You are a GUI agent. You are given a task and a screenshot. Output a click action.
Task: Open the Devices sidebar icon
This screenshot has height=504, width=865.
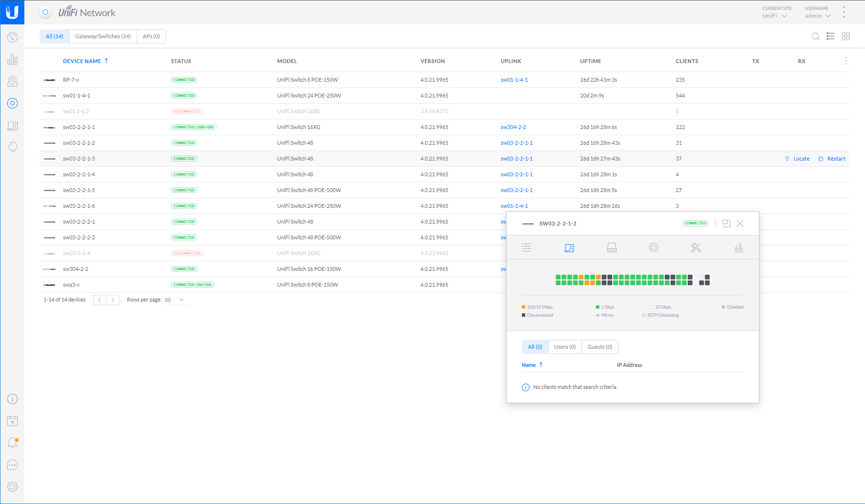coord(12,103)
